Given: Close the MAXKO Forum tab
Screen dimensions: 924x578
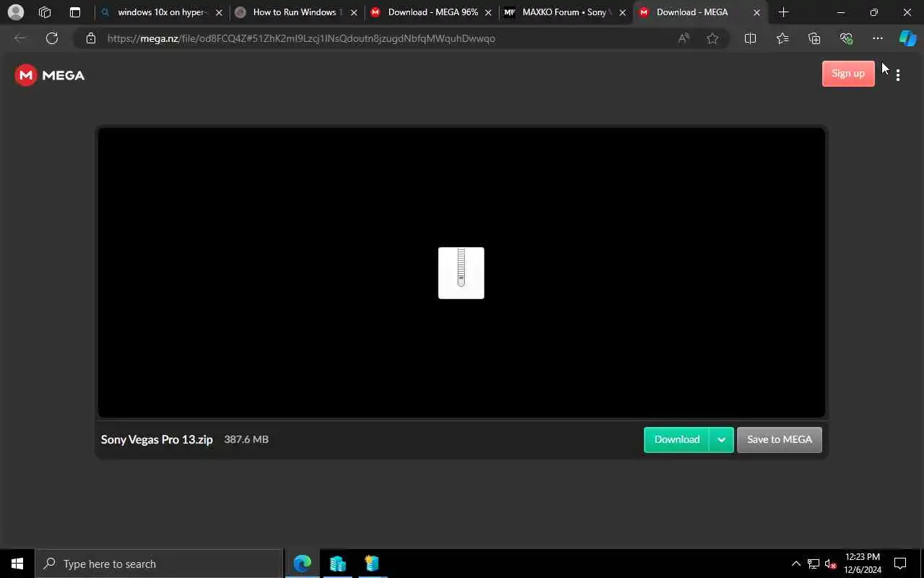Looking at the screenshot, I should (x=623, y=12).
